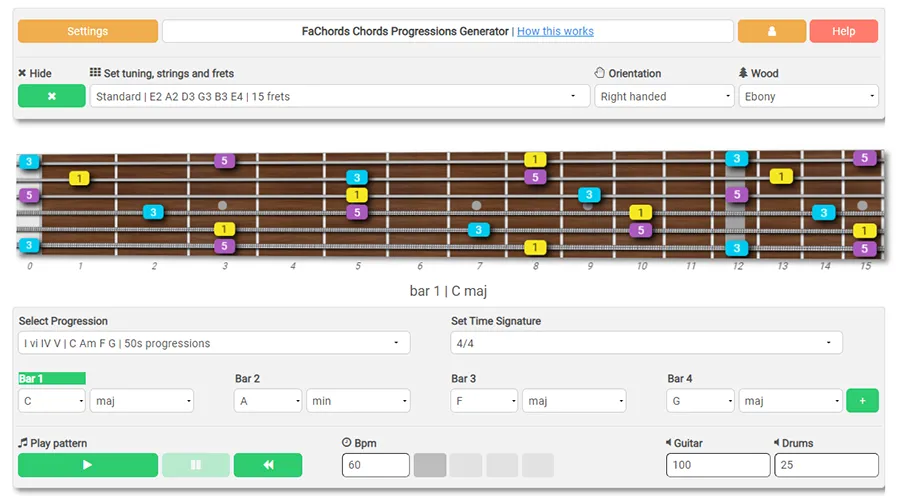Click the yellow 1 marker at fret 8 bottom string
The width and height of the screenshot is (900, 499).
535,247
